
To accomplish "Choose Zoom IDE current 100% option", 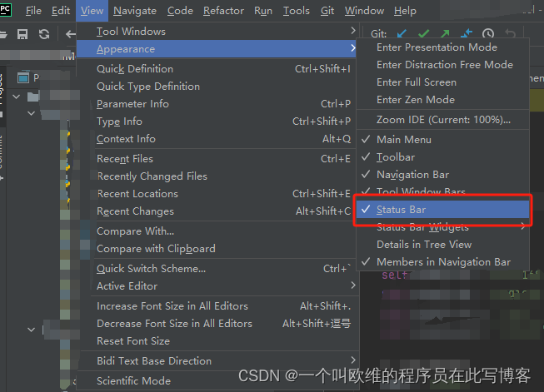I will pyautogui.click(x=442, y=120).
